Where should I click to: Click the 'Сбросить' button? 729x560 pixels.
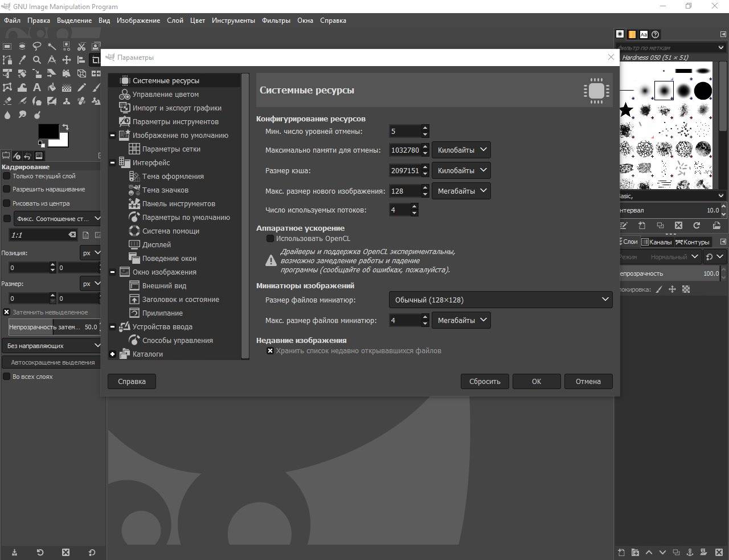click(485, 382)
